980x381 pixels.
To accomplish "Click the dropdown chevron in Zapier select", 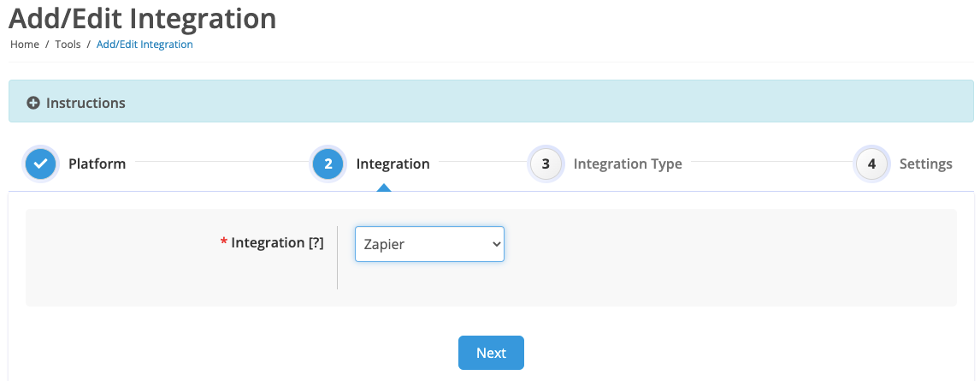I will [497, 244].
